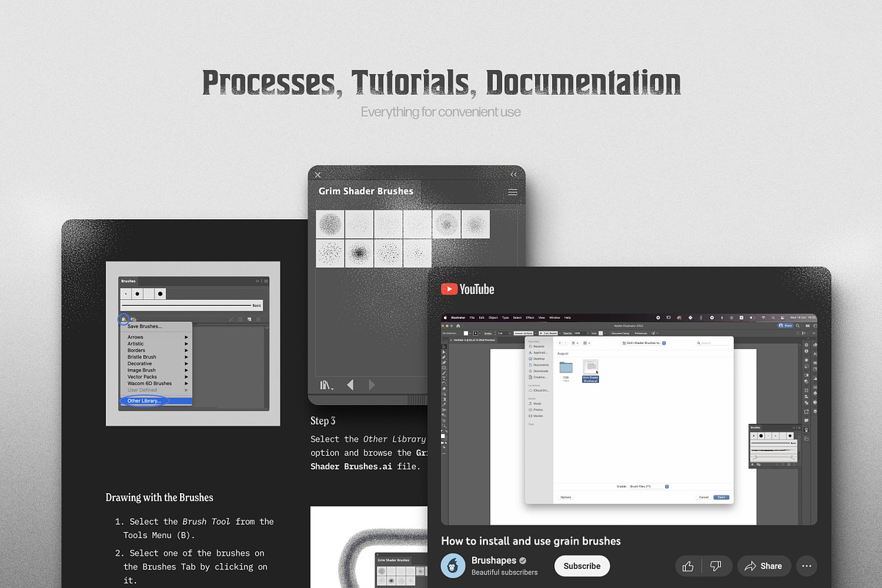This screenshot has width=882, height=588.
Task: Expand the Decorative brush submenu
Action: coord(157,364)
